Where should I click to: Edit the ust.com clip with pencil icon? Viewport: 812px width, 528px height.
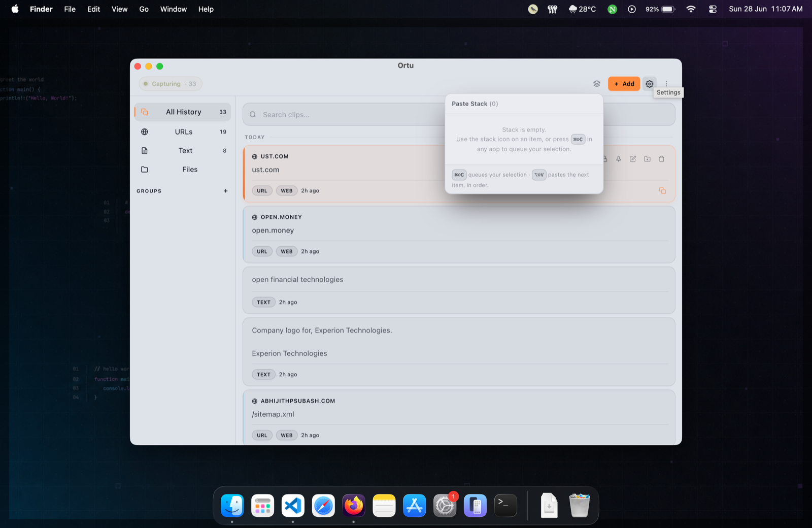coord(633,159)
